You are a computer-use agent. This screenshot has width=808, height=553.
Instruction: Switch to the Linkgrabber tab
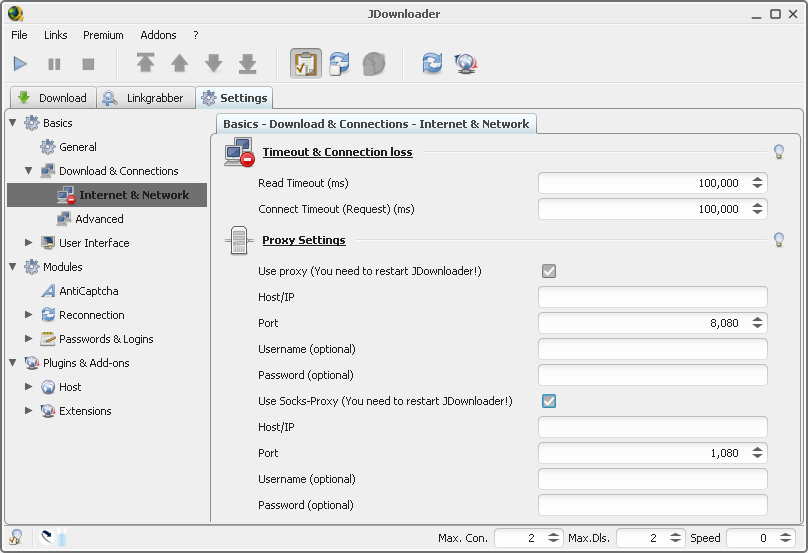tap(145, 98)
